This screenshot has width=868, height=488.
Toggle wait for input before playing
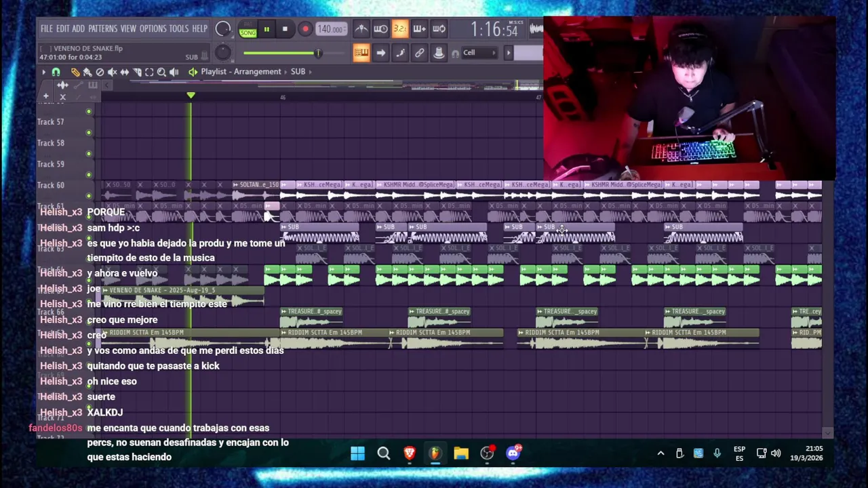(x=380, y=28)
